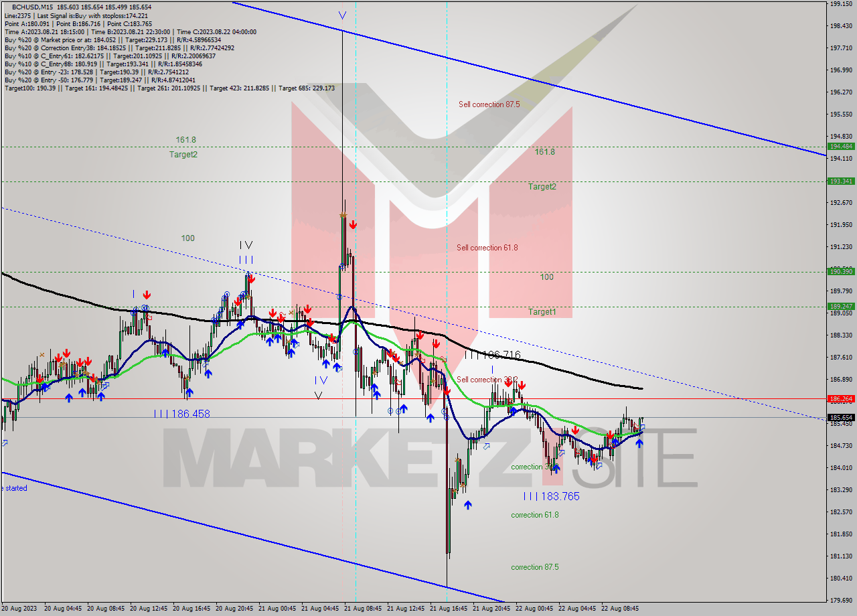Click the '22 Aug 00:45' time label
857x616 pixels.
coord(534,609)
